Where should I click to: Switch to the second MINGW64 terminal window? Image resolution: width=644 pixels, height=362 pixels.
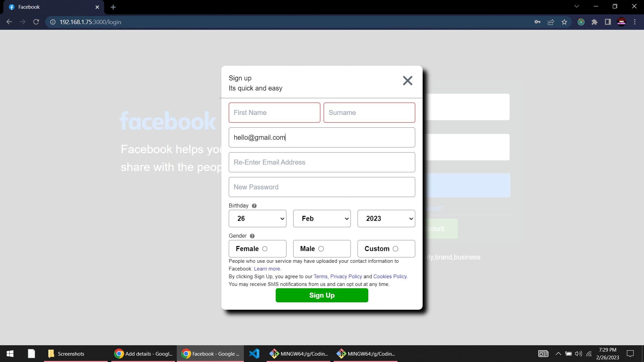point(366,354)
